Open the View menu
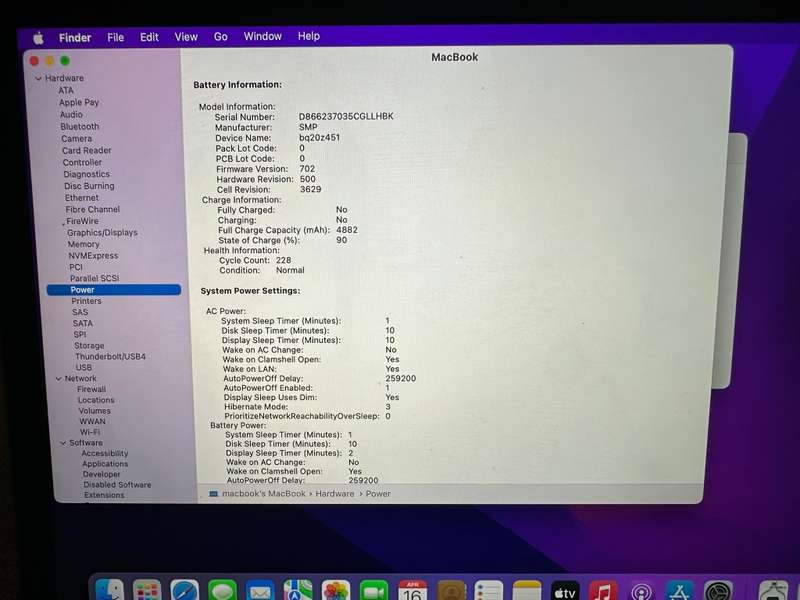This screenshot has width=800, height=600. (x=186, y=37)
